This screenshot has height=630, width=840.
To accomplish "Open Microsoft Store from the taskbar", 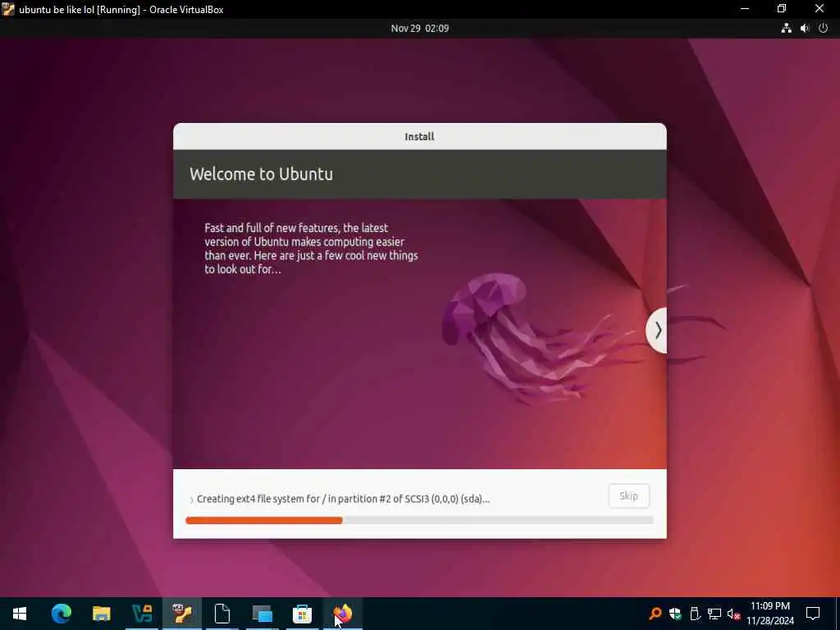I will click(x=302, y=614).
